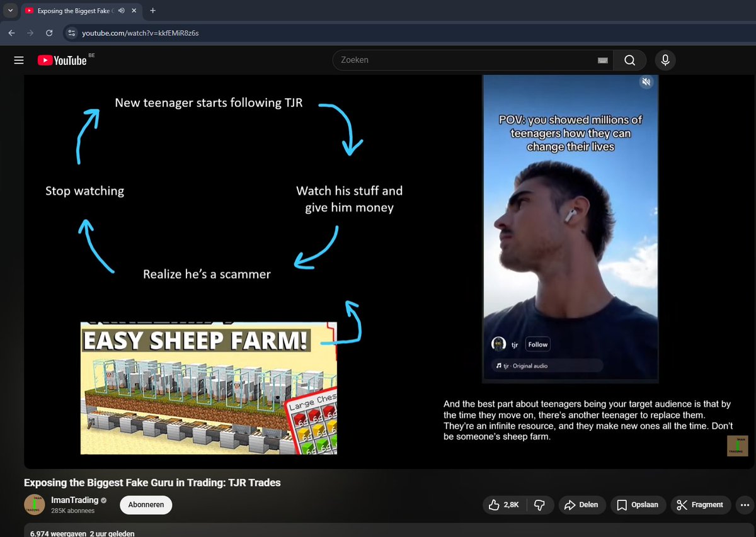The height and width of the screenshot is (537, 756).
Task: Like the video (2,8K)
Action: click(503, 505)
